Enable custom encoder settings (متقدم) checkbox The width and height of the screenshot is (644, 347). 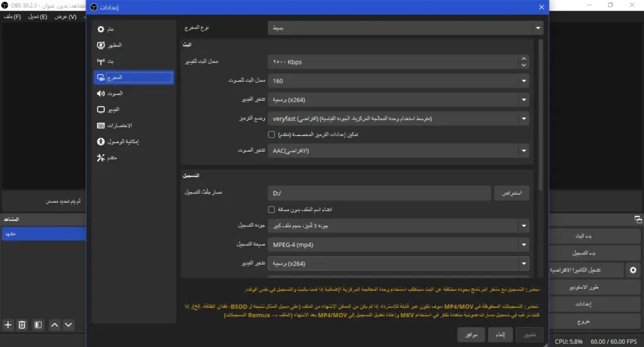272,134
